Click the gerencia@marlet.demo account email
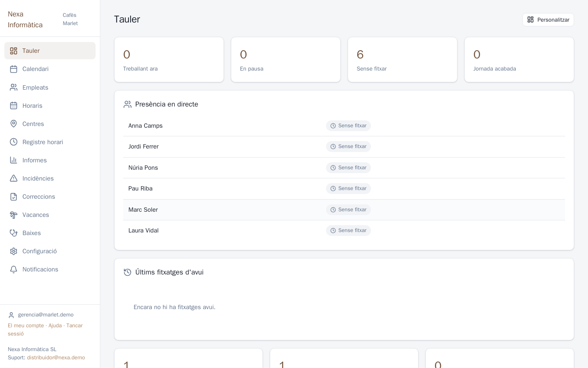588x368 pixels. pos(46,315)
